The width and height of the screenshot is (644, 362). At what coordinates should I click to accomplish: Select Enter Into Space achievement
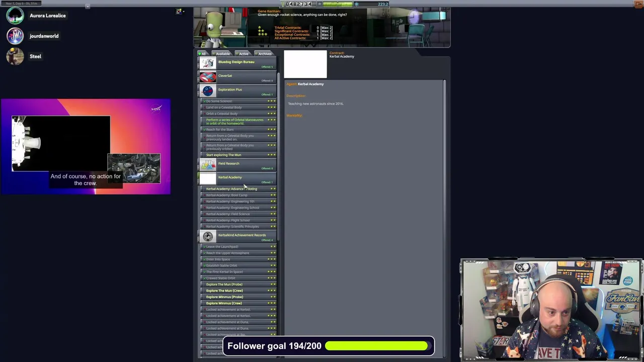tap(239, 259)
